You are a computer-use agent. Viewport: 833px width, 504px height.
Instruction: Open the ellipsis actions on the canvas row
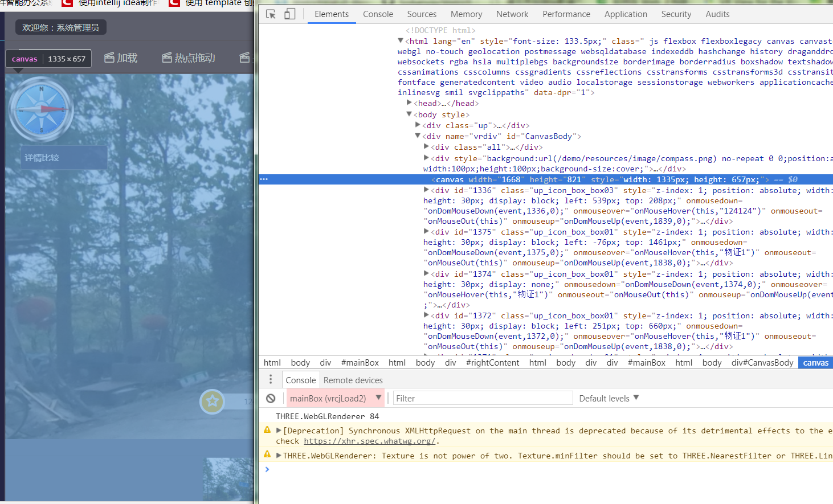point(264,179)
